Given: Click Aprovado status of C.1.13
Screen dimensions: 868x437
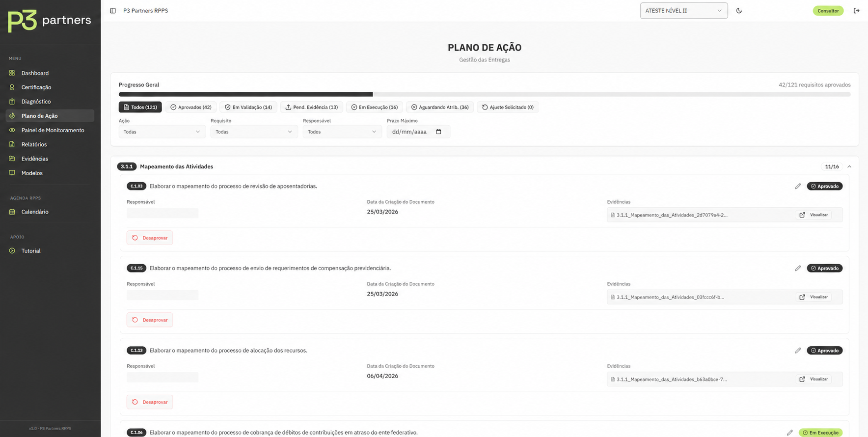Looking at the screenshot, I should [x=825, y=351].
